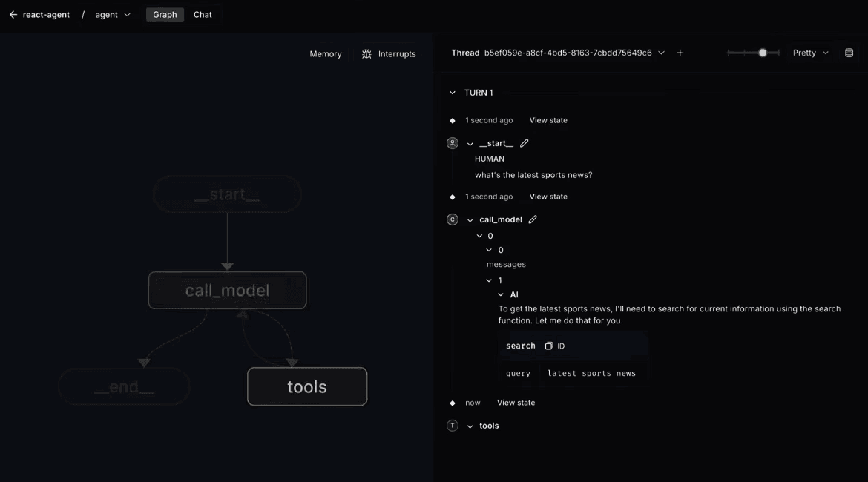Click the Interrupts bug icon
Viewport: 868px width, 482px height.
coord(366,53)
